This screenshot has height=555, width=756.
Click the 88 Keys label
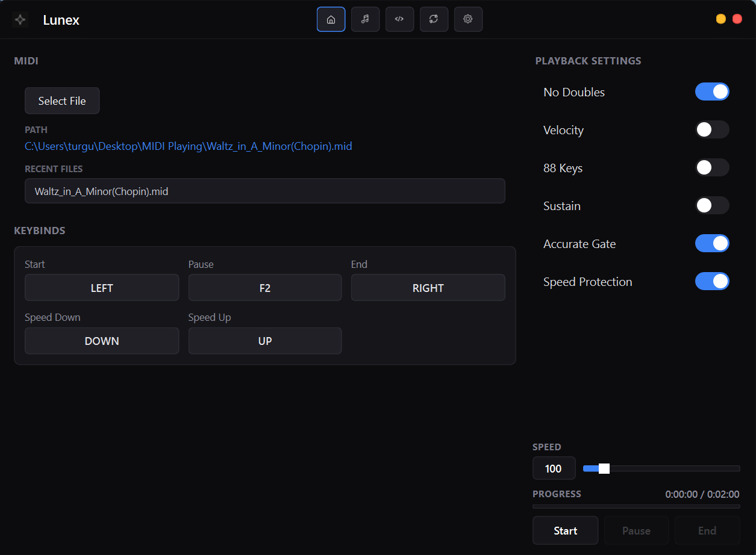pos(563,168)
